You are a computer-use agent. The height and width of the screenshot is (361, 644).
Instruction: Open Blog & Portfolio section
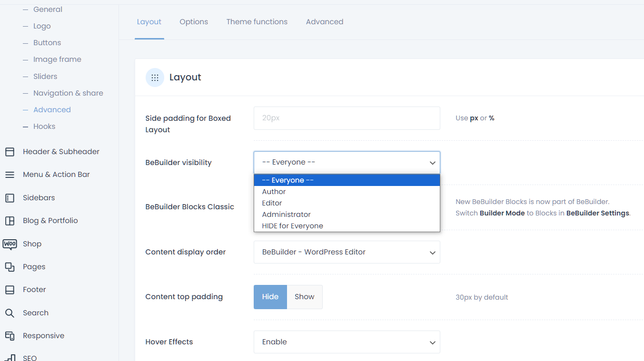pyautogui.click(x=50, y=221)
